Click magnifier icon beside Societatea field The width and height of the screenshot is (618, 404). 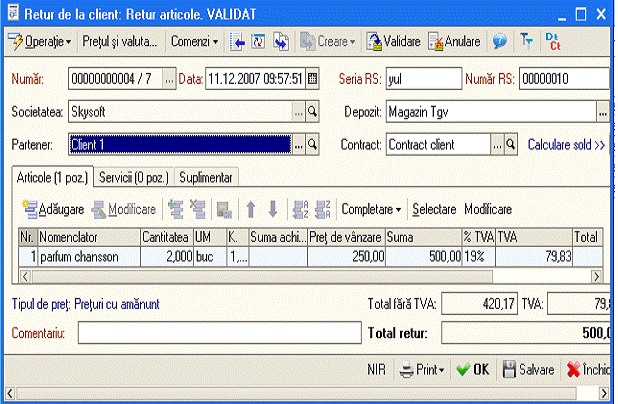(312, 112)
